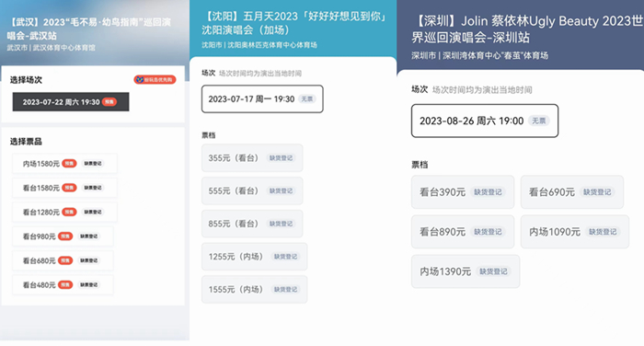Click 缺货登记 tag on 1255元（内场）
The height and width of the screenshot is (346, 644).
[x=285, y=257]
